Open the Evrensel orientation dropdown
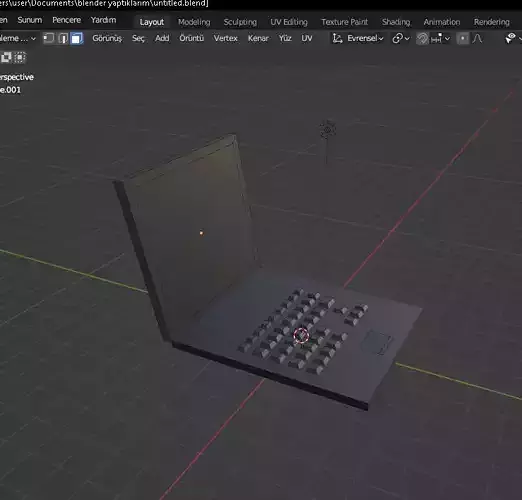This screenshot has height=500, width=522. click(x=365, y=38)
